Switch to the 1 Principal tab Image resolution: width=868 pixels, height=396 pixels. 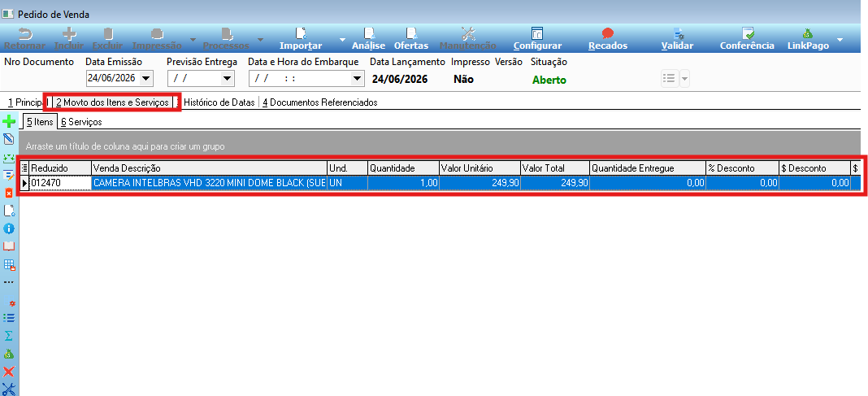pyautogui.click(x=25, y=102)
